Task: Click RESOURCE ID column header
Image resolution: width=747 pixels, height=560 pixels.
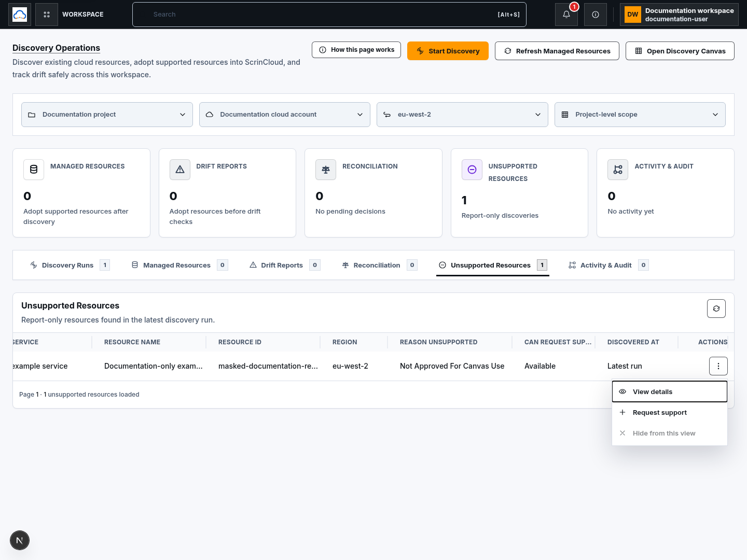Action: [240, 342]
